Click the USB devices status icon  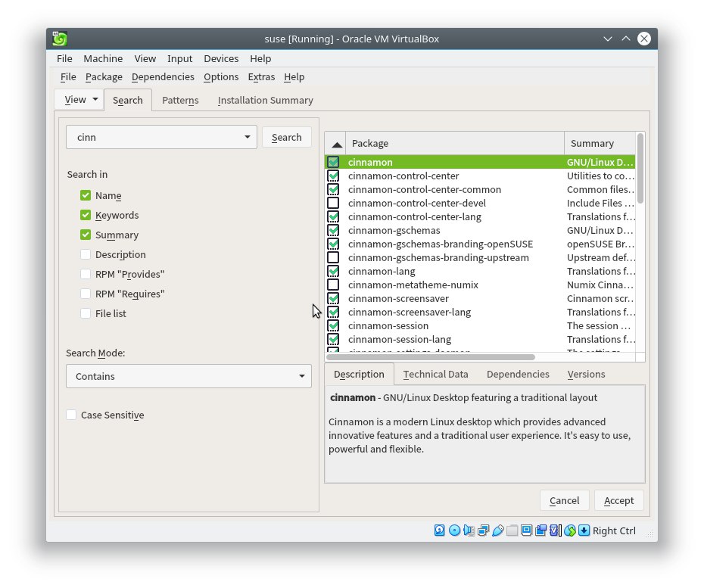click(497, 530)
